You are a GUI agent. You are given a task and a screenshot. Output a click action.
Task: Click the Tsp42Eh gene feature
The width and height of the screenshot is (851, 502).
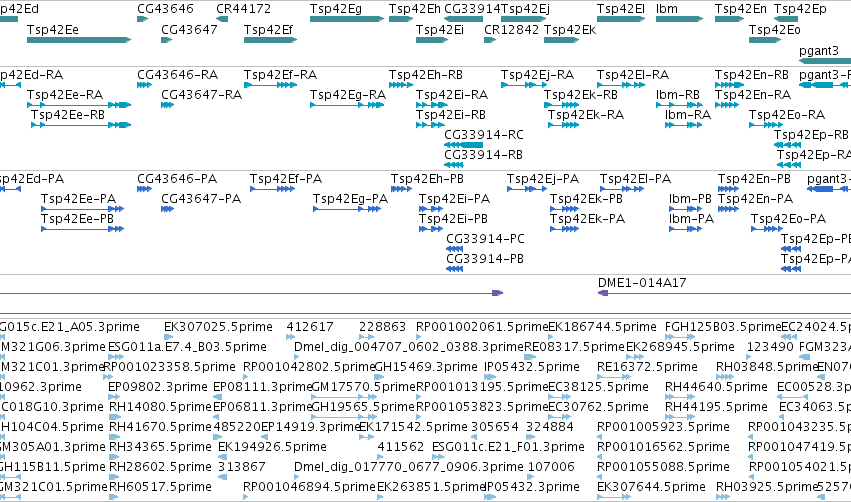click(x=401, y=19)
